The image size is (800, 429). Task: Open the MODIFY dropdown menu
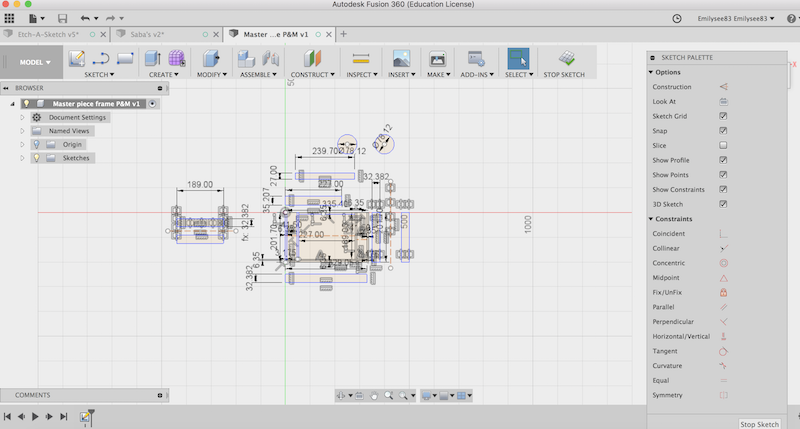coord(212,74)
